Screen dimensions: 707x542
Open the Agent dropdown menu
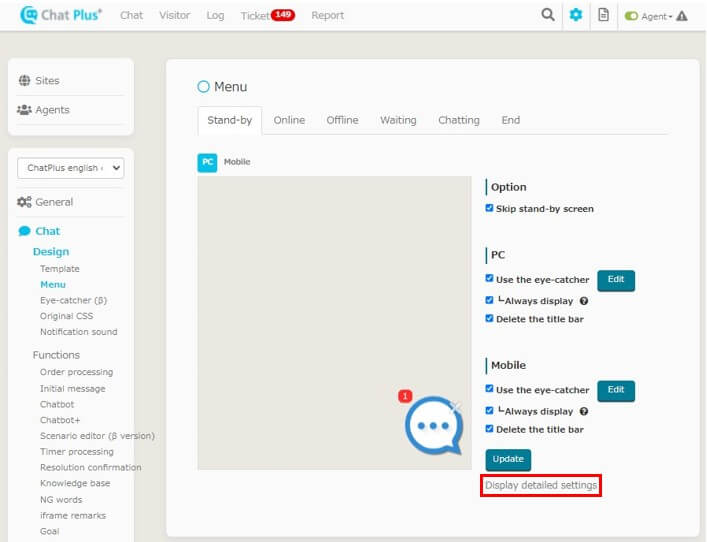[x=656, y=17]
